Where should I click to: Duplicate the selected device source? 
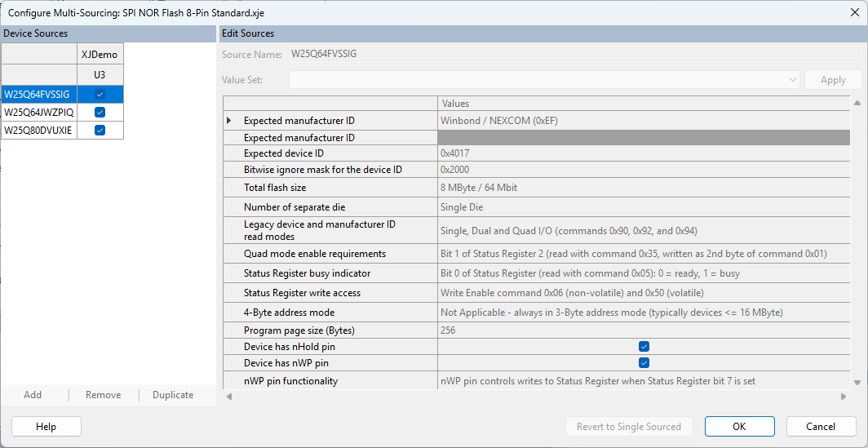[x=173, y=395]
